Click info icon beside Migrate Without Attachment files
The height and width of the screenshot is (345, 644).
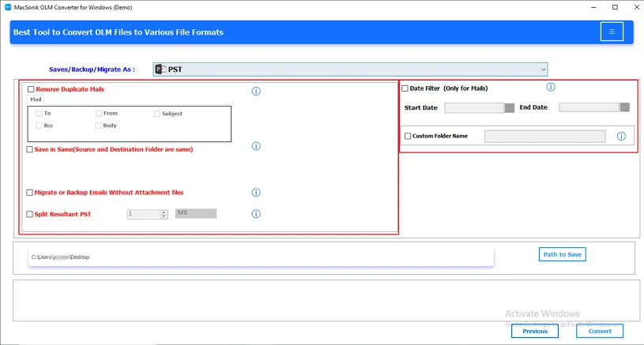[x=256, y=193]
